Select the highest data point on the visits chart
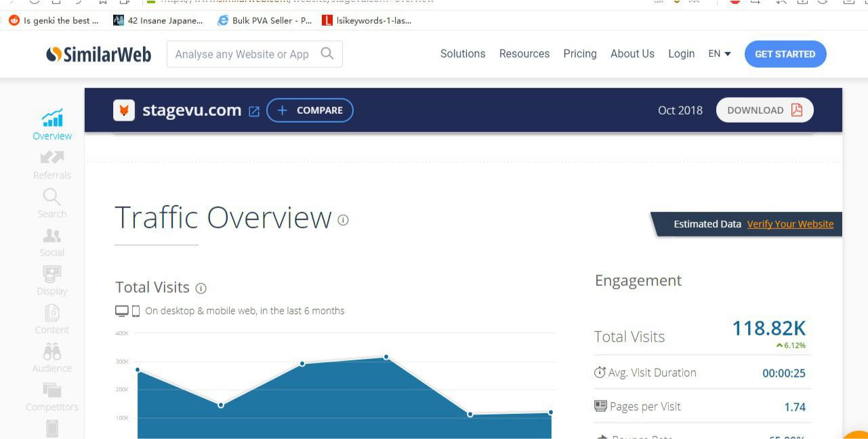 pos(386,357)
